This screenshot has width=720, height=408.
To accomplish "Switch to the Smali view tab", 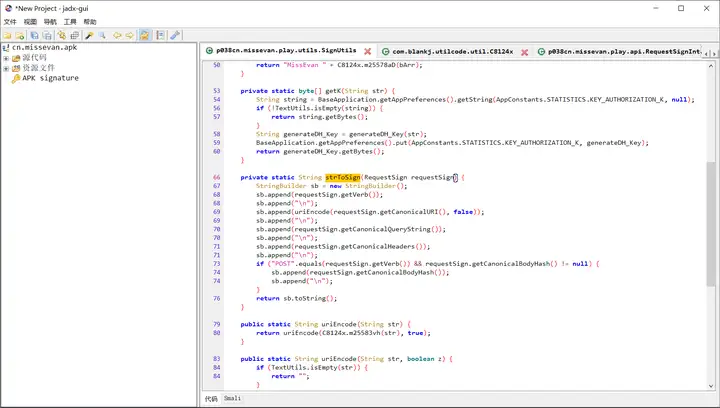I will (232, 398).
